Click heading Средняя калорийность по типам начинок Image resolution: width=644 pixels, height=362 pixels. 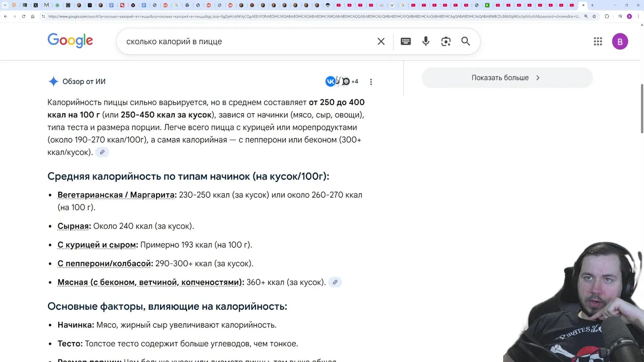[x=188, y=176]
